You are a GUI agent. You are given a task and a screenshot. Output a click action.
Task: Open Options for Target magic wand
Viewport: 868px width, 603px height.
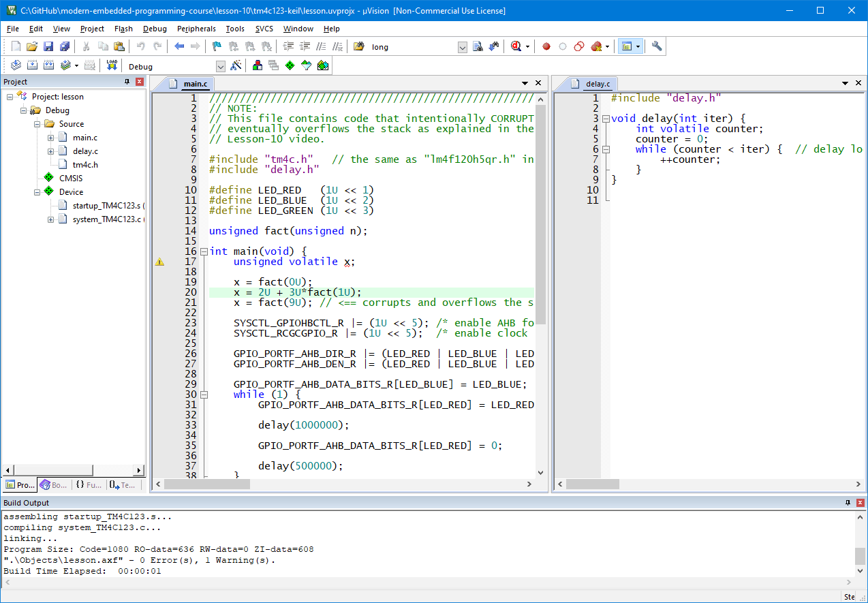tap(236, 65)
